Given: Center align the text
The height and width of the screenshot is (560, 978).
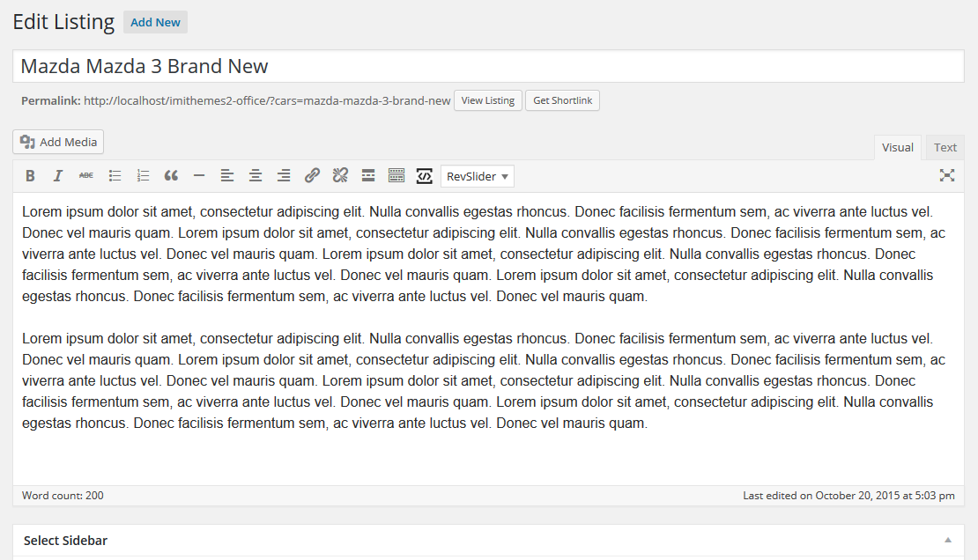Looking at the screenshot, I should pyautogui.click(x=256, y=176).
